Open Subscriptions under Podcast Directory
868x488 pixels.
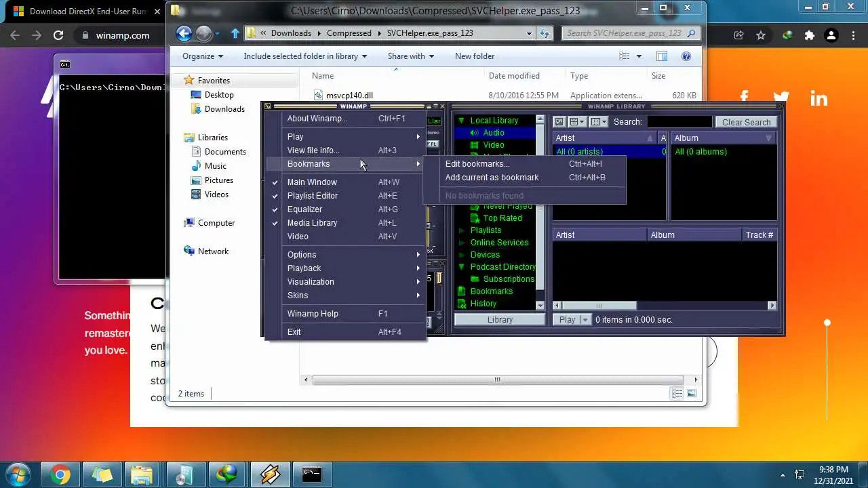pyautogui.click(x=509, y=279)
